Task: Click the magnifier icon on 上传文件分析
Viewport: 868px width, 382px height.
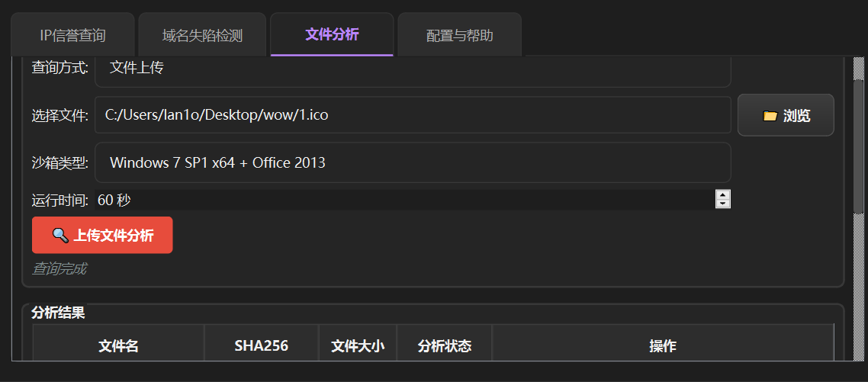Action: [60, 235]
